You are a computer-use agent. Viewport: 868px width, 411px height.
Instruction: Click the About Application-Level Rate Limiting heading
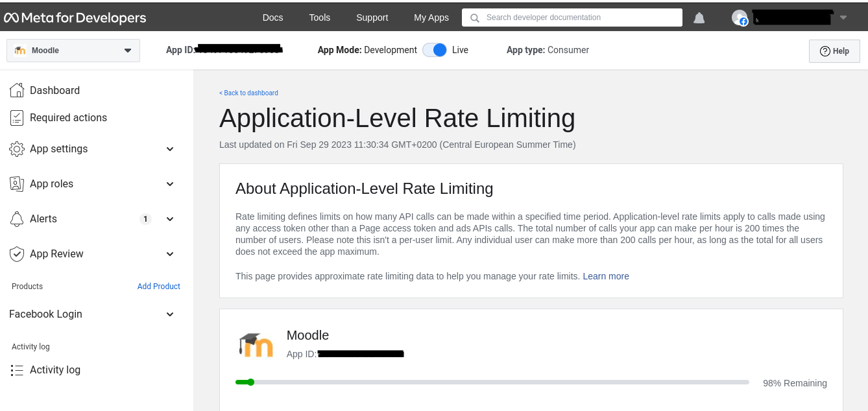pyautogui.click(x=364, y=189)
